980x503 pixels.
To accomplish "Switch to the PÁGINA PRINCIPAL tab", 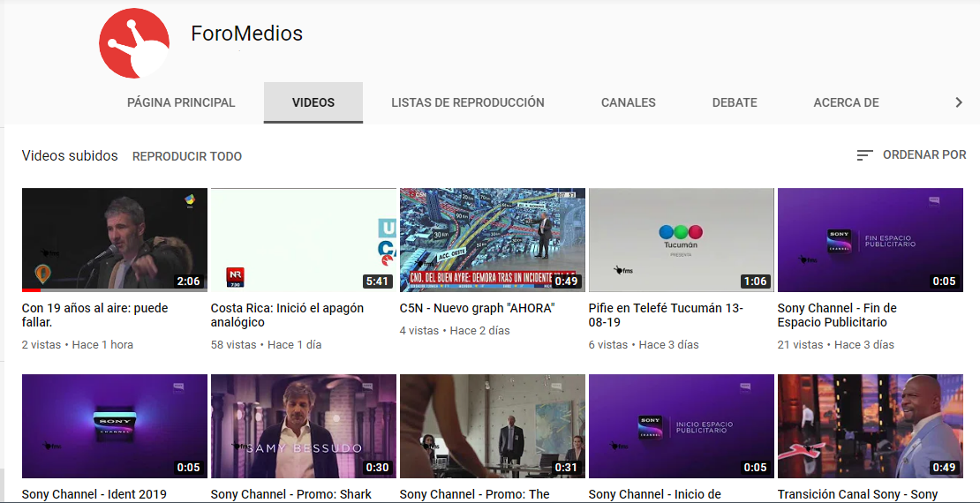I will point(181,102).
